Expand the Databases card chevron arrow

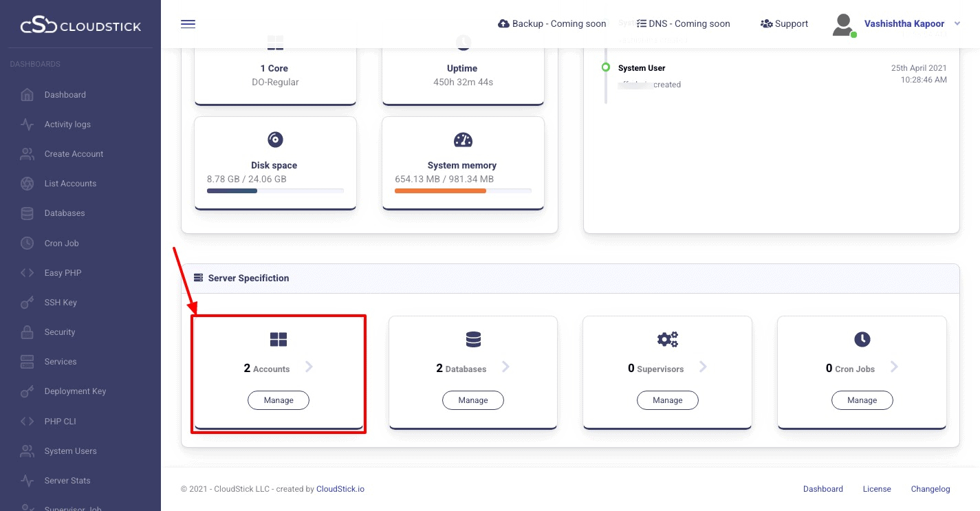[x=505, y=367]
